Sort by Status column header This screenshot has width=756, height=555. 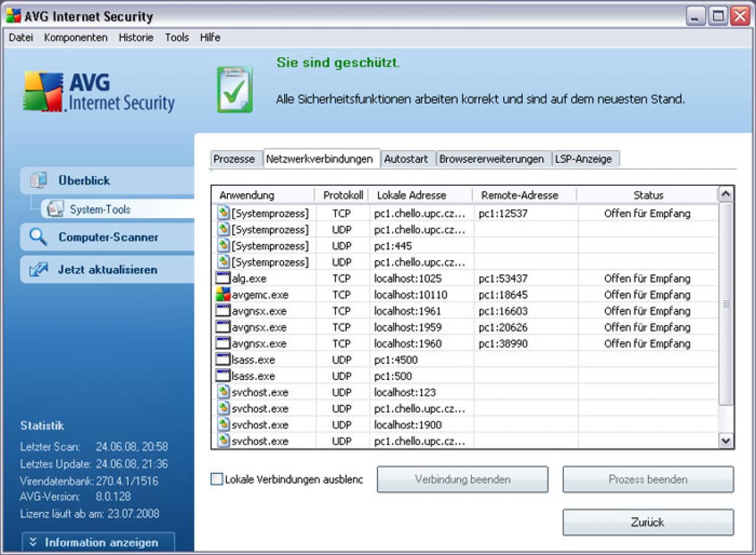tap(648, 195)
